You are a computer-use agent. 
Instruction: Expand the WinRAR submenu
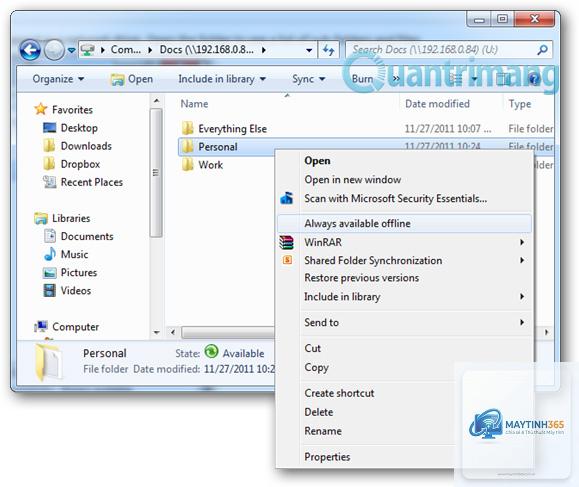(404, 242)
